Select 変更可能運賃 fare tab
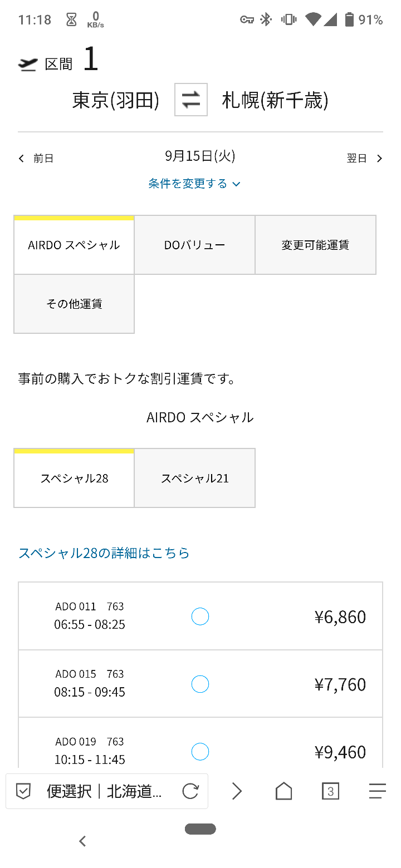 point(315,245)
